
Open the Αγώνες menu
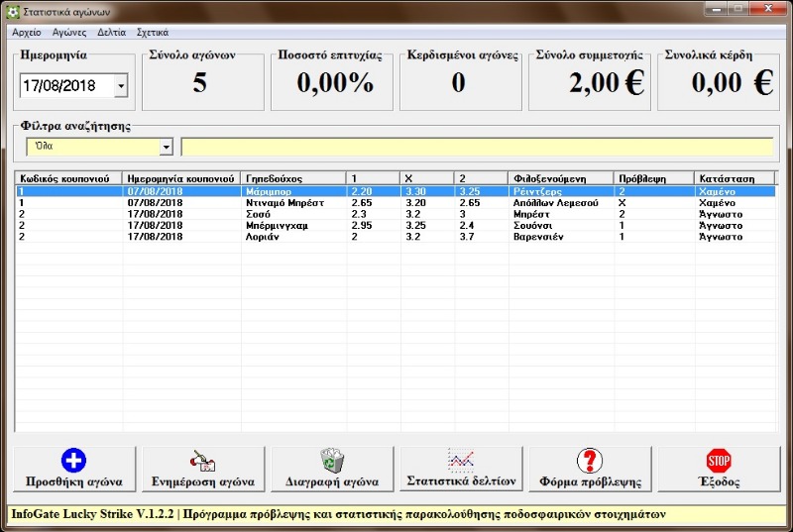pos(69,32)
